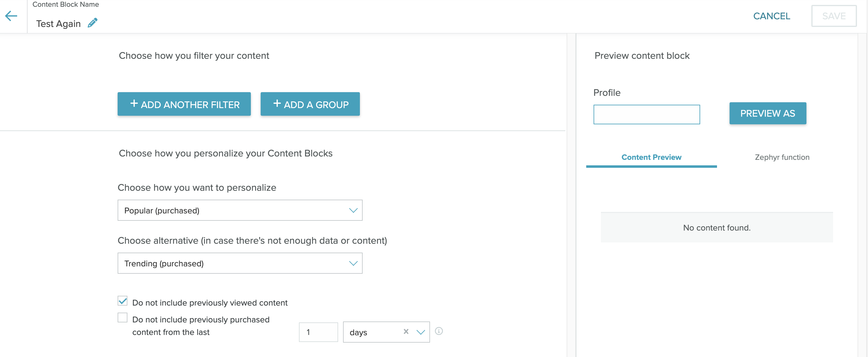Click the Test Again block name text
868x357 pixels.
[x=58, y=24]
